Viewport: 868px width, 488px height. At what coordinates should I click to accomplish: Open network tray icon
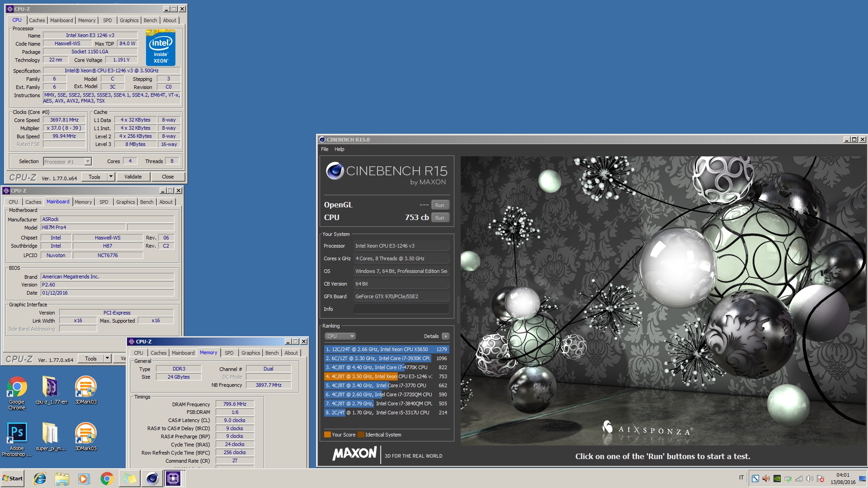[799, 479]
